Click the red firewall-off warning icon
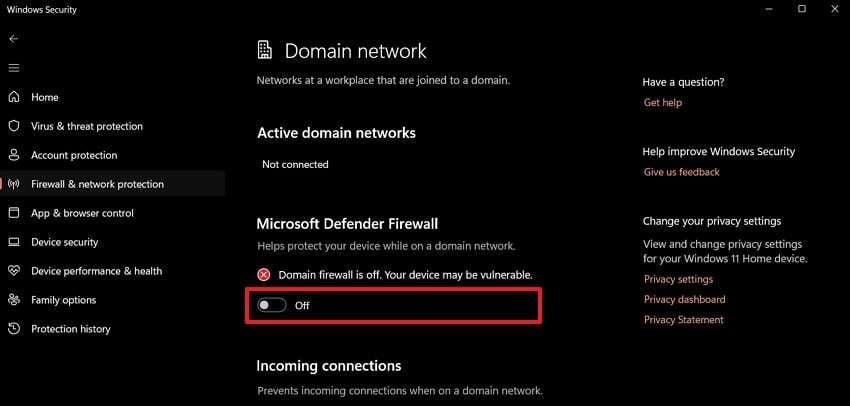Viewport: 850px width, 406px height. (x=264, y=274)
